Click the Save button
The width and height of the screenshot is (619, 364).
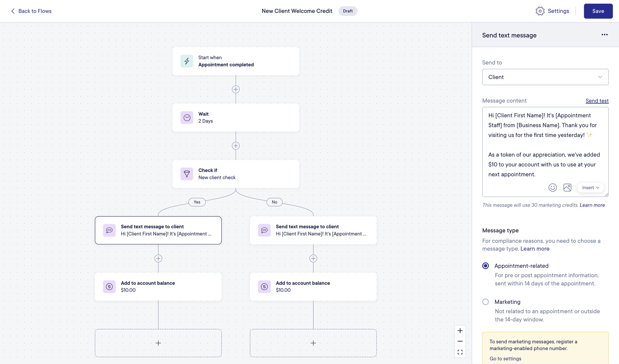click(598, 11)
